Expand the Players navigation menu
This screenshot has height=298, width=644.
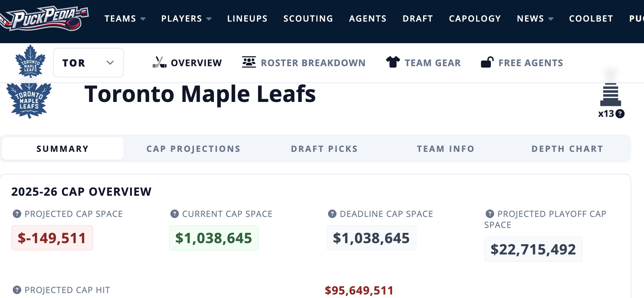click(186, 18)
